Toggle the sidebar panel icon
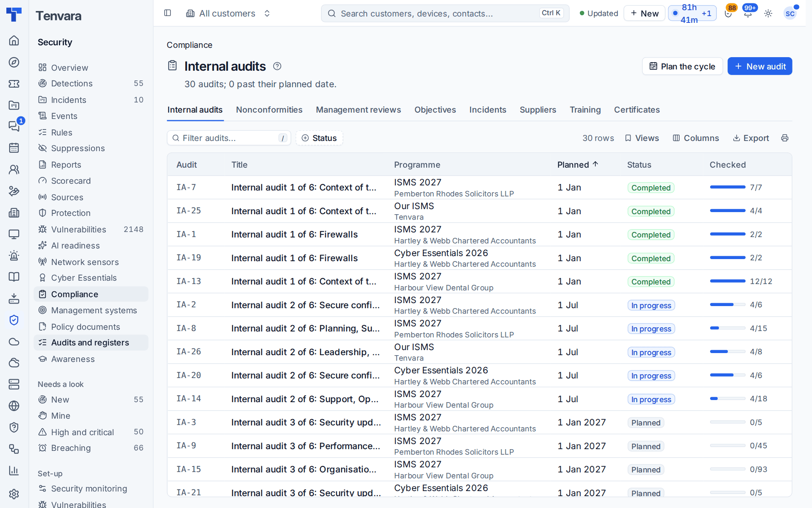Image resolution: width=812 pixels, height=508 pixels. pyautogui.click(x=167, y=13)
